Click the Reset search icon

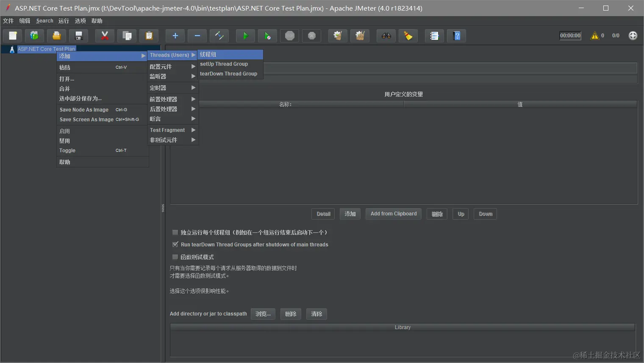(x=408, y=36)
